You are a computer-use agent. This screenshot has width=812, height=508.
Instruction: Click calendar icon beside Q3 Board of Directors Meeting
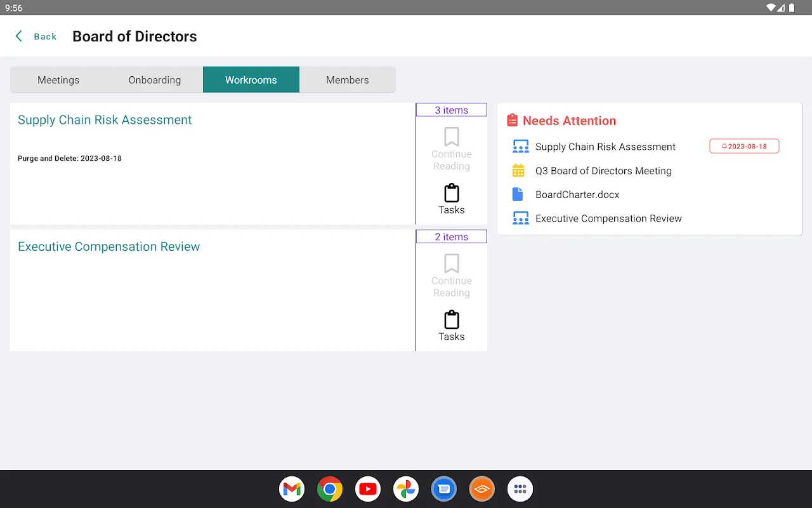point(518,171)
